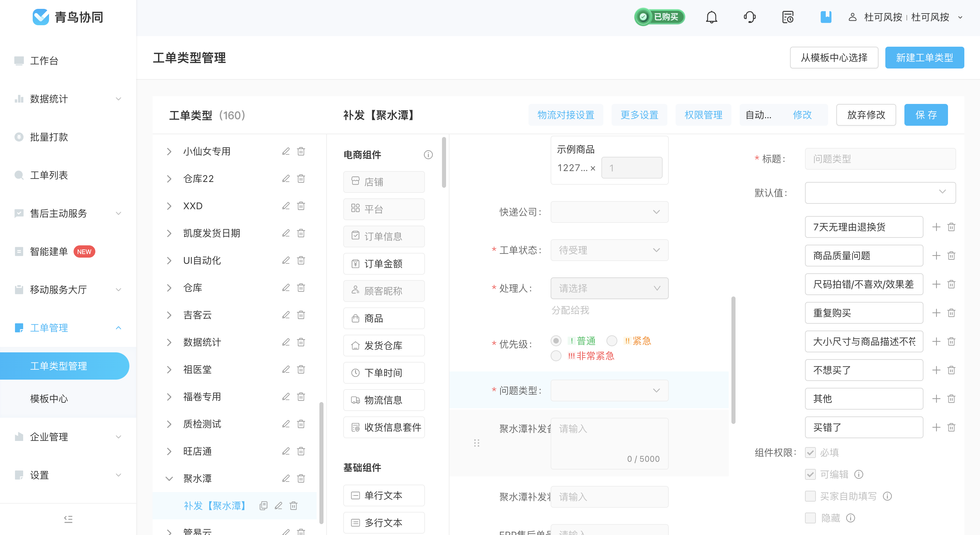Screen dimensions: 980x535
Task: Click 从模板中心选择 button
Action: (834, 58)
